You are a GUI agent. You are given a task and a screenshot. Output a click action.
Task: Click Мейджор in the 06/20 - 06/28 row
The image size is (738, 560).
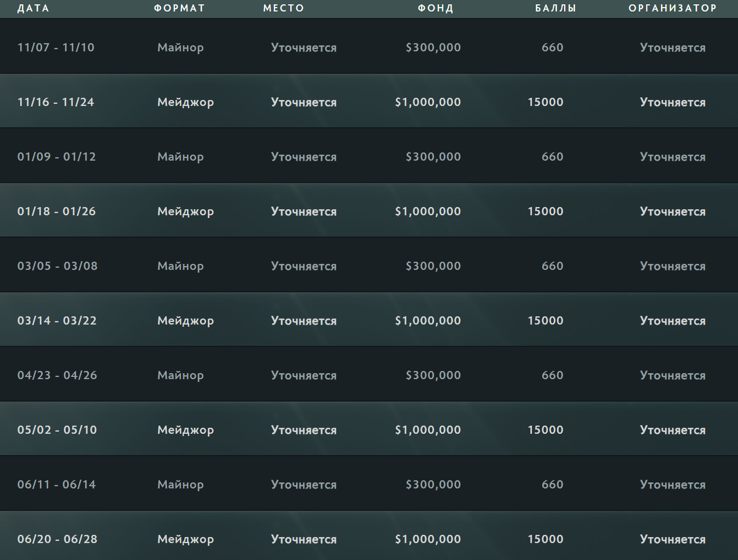click(x=185, y=539)
